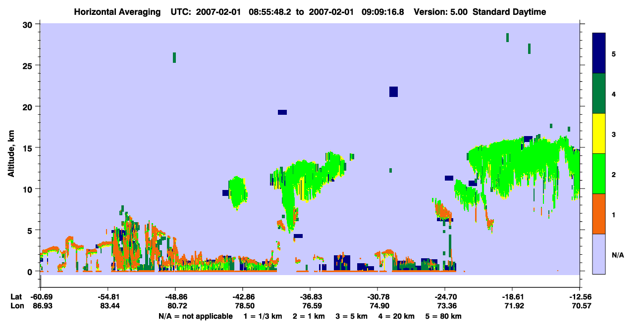Click the latitude value -42.86
Viewport: 644px width, 330px height.
(x=242, y=297)
